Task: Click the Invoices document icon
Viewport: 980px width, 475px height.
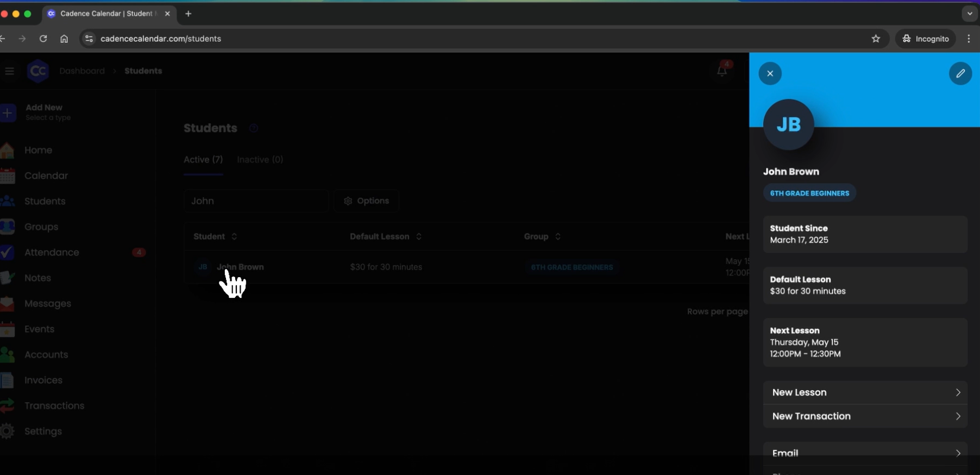Action: (7, 380)
